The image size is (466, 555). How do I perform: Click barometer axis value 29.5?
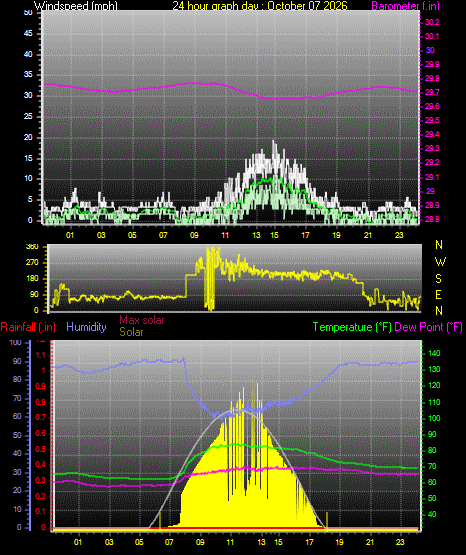tap(432, 120)
